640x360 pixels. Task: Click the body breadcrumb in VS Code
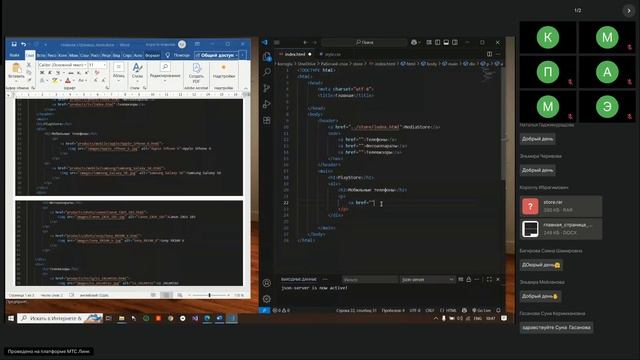tap(429, 64)
